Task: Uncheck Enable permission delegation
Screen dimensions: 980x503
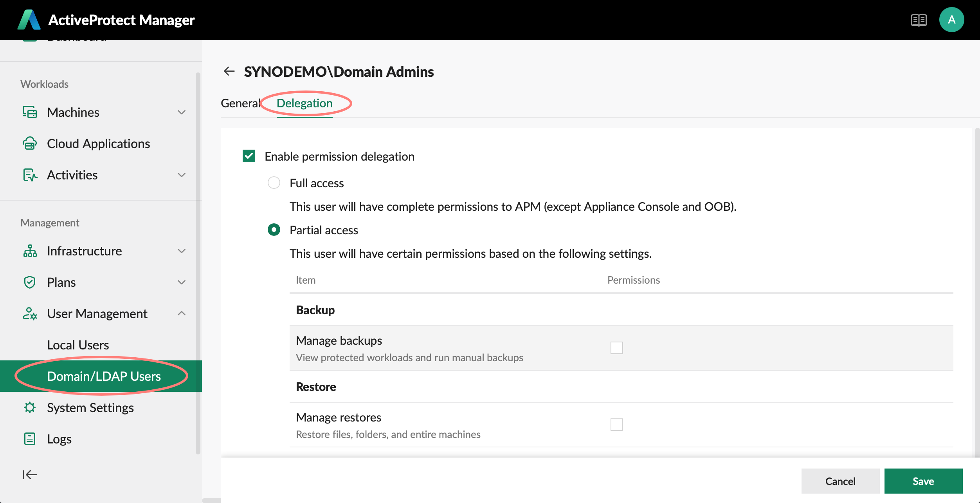Action: (x=249, y=156)
